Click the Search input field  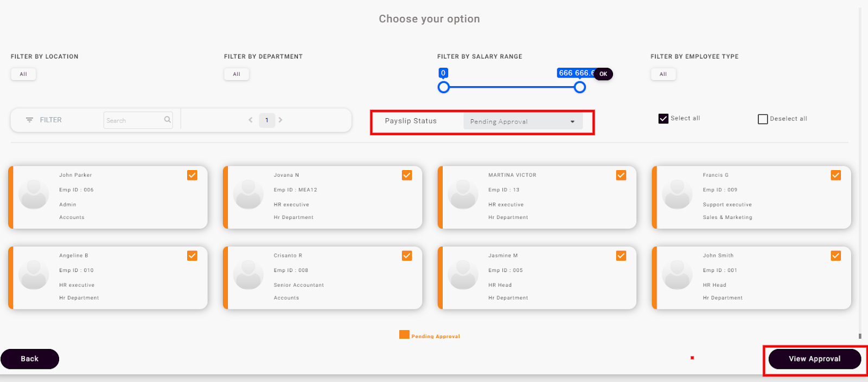point(133,120)
